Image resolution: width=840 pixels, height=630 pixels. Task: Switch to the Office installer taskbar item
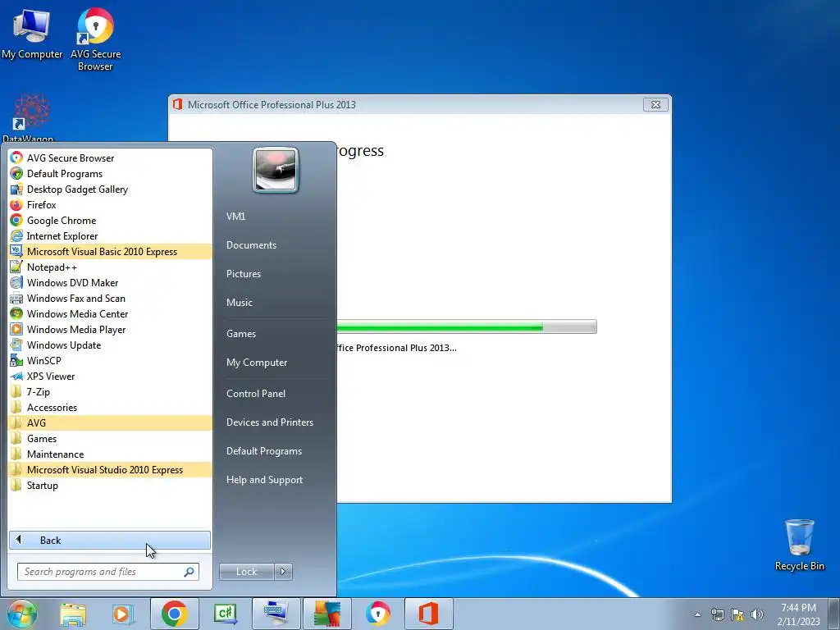click(428, 614)
